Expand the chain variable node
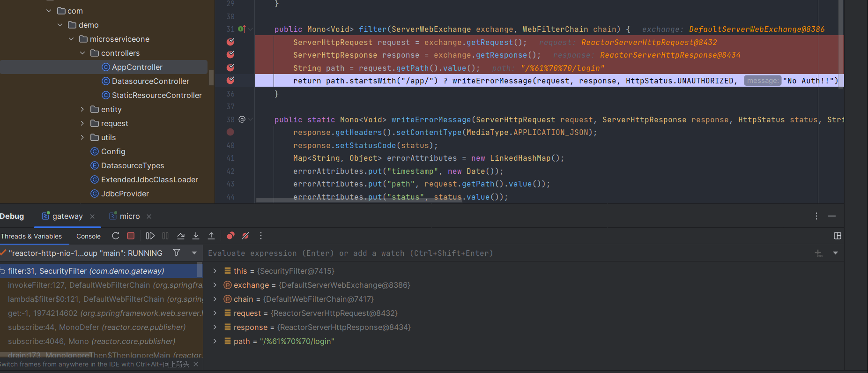 click(215, 299)
